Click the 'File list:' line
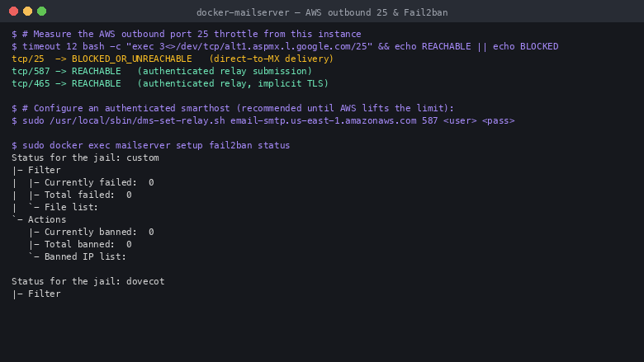Viewport: 644px width, 362px height. (55, 207)
